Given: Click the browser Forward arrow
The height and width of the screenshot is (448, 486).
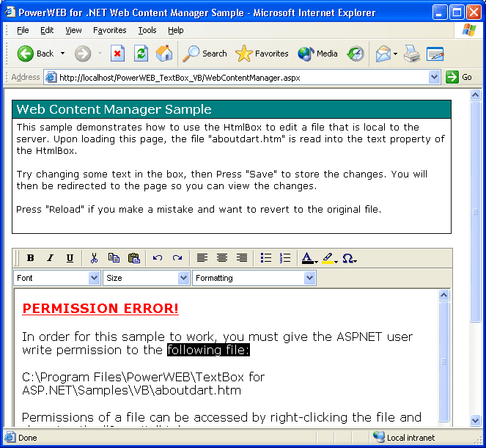Looking at the screenshot, I should (x=83, y=54).
